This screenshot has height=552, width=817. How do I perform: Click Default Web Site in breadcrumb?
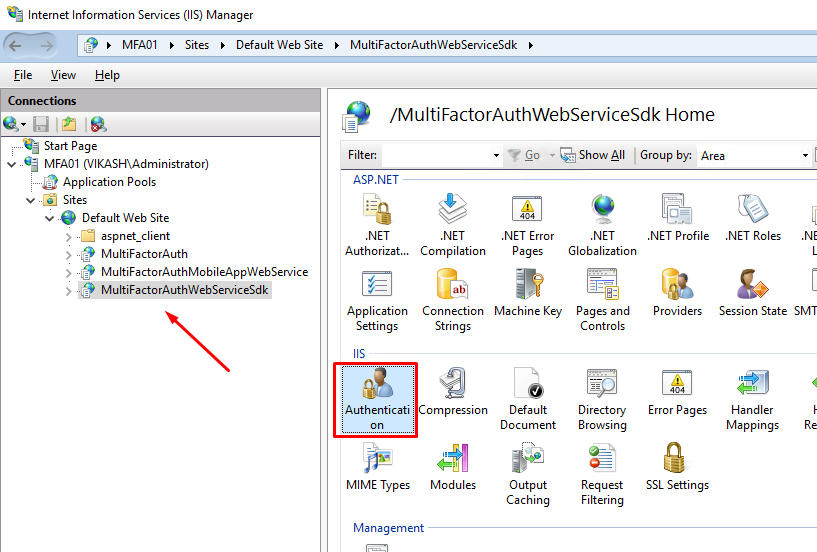click(x=279, y=45)
